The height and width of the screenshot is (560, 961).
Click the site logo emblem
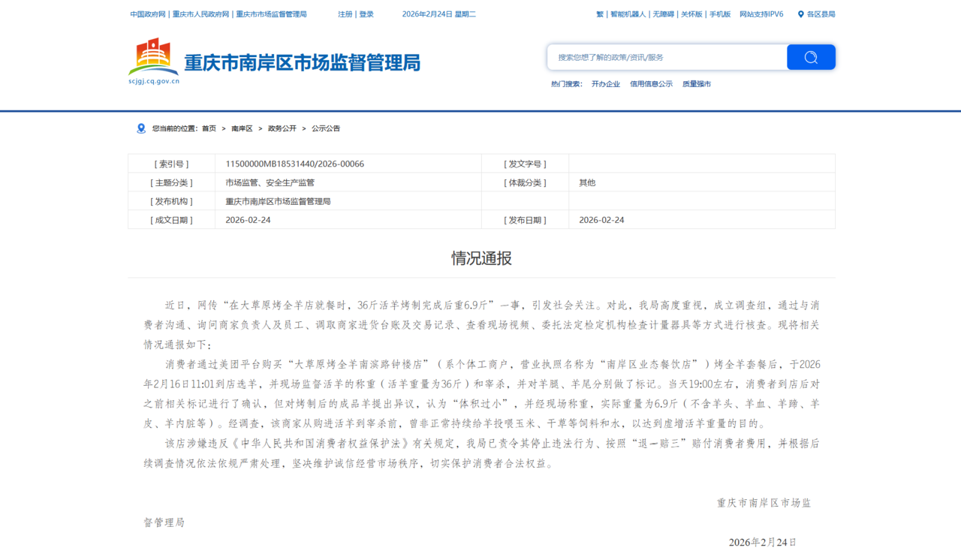pos(153,57)
